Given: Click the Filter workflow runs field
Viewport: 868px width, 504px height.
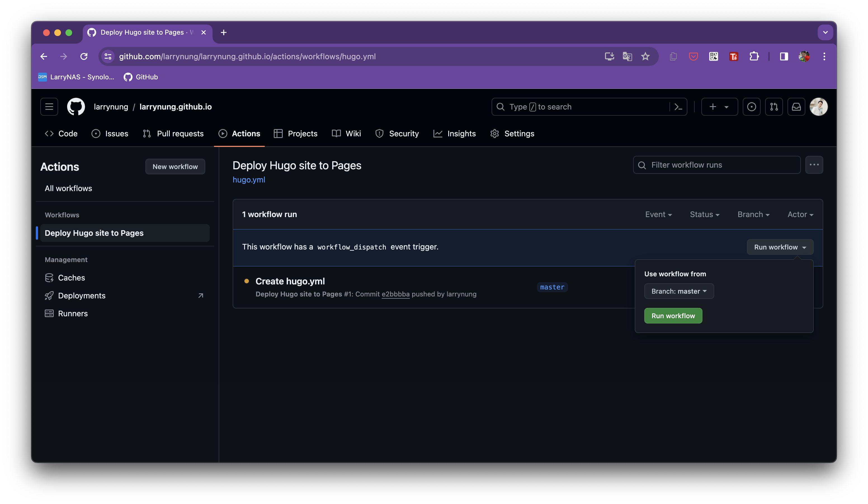Looking at the screenshot, I should [x=716, y=165].
